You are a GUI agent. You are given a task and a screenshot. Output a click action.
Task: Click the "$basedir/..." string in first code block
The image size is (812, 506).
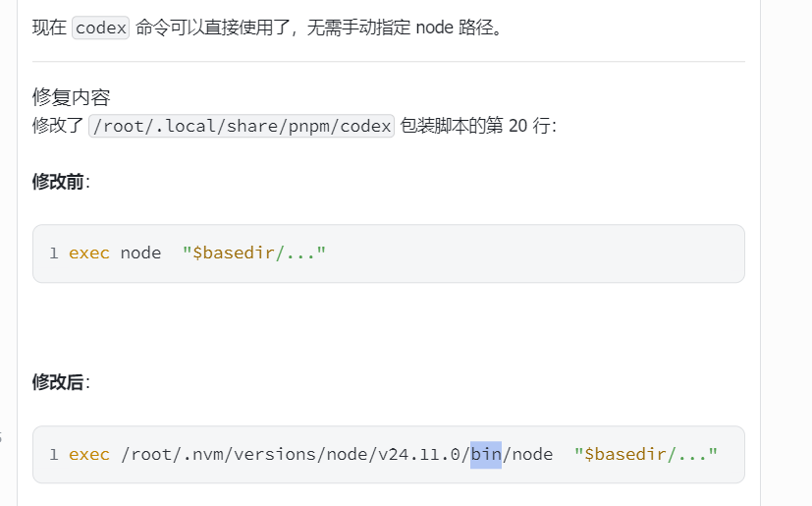tap(254, 253)
